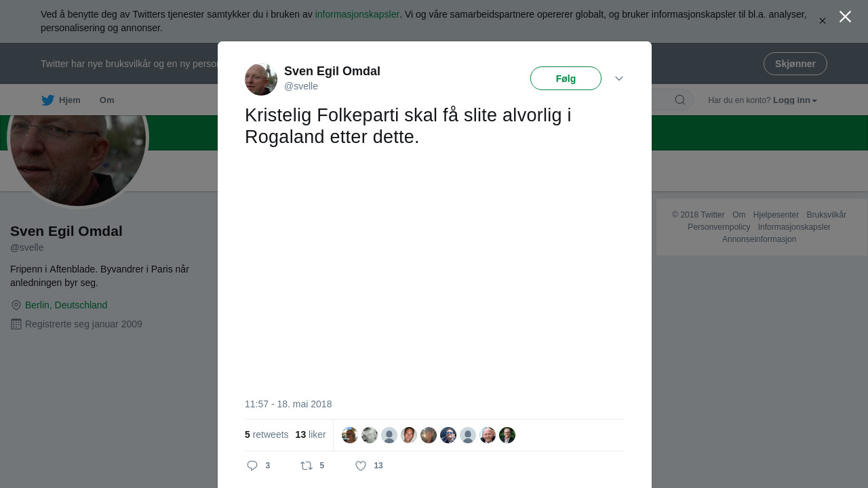Follow Sven Egil Omdal with Følg button
Image resolution: width=868 pixels, height=488 pixels.
(566, 79)
